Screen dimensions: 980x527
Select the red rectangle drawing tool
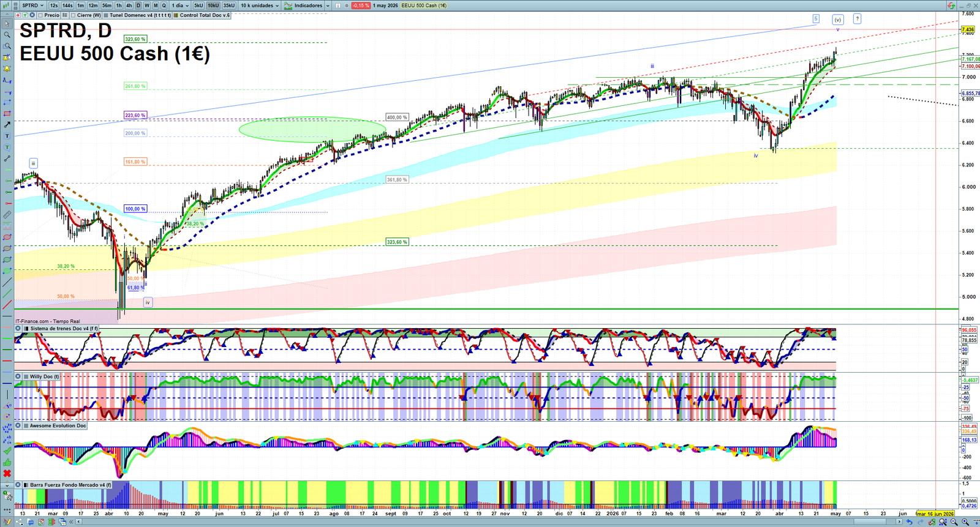pos(7,114)
